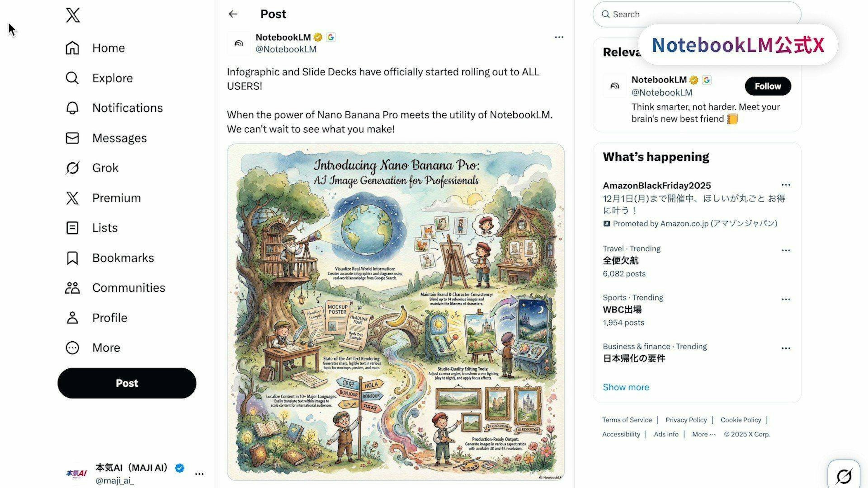
Task: Click the X logo icon
Action: tap(73, 15)
